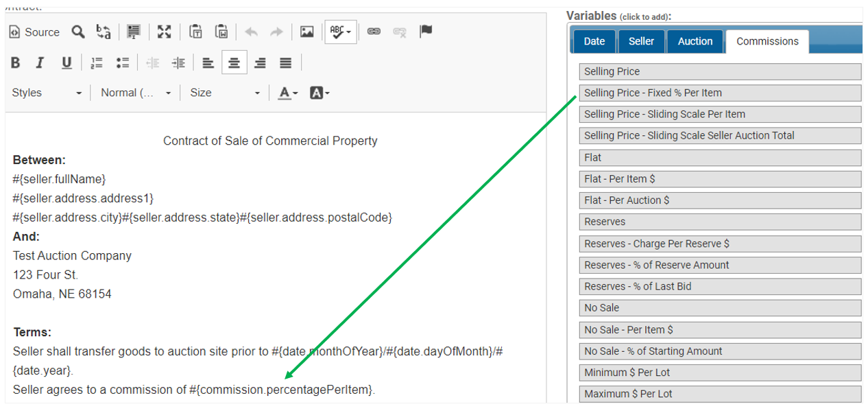The image size is (868, 413).
Task: Add the Flat - Per Auction $ variable
Action: click(720, 200)
